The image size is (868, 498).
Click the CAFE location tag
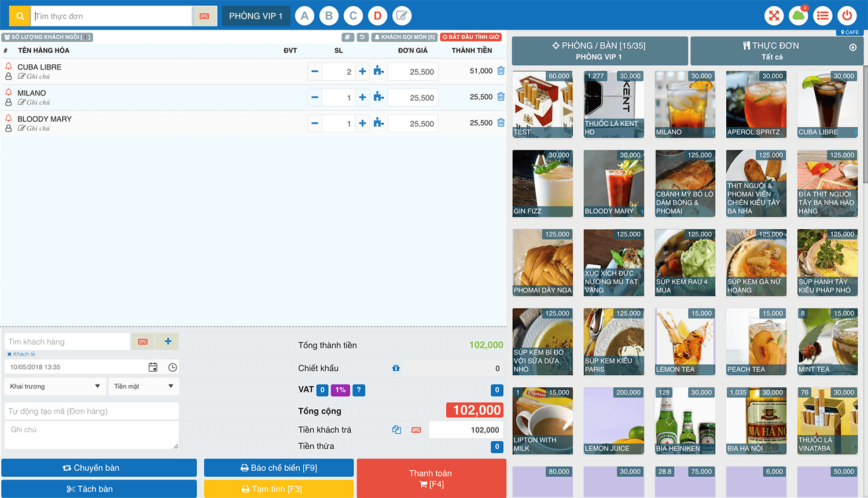tap(850, 32)
